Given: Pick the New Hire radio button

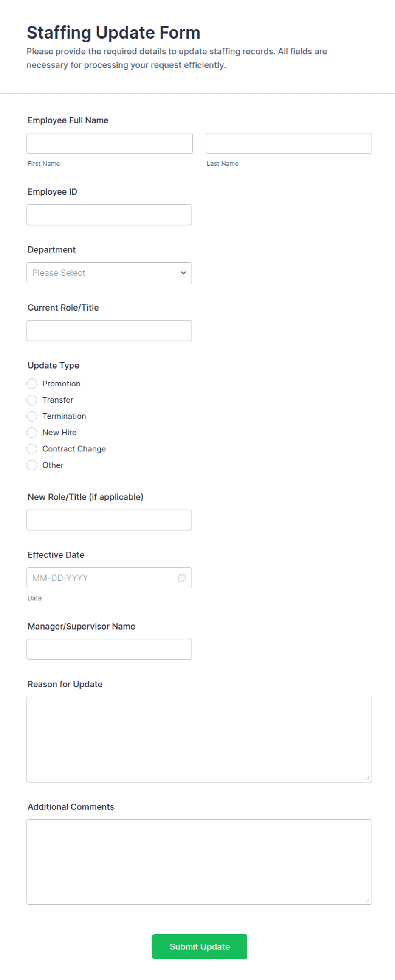Looking at the screenshot, I should pyautogui.click(x=32, y=433).
